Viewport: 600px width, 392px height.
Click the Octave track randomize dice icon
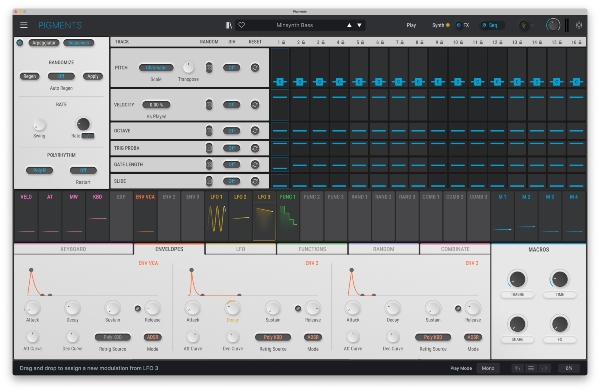tap(209, 131)
